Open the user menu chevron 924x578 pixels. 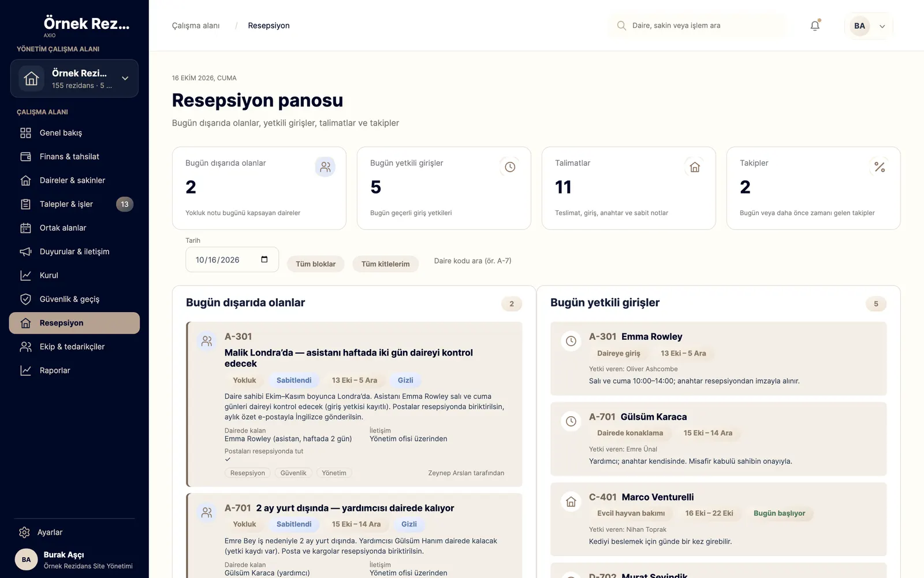(x=882, y=26)
